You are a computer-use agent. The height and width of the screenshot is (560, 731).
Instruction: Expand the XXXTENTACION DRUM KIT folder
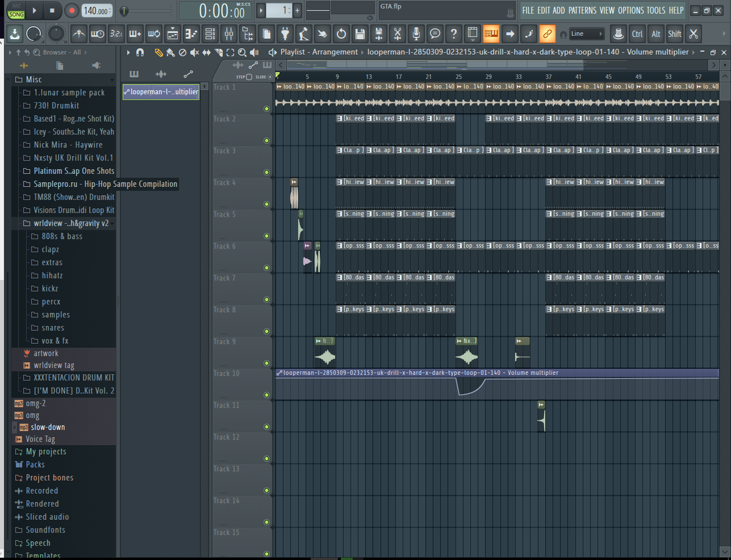click(74, 377)
